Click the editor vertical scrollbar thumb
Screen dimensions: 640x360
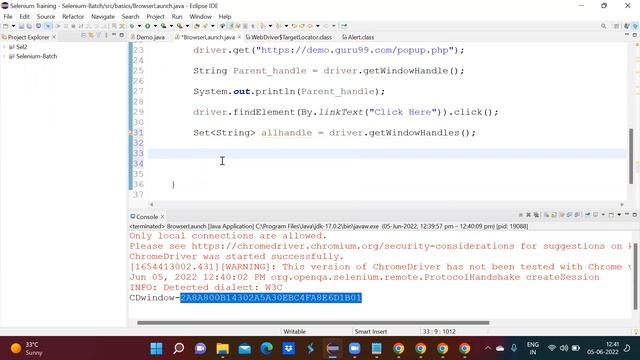point(631,156)
